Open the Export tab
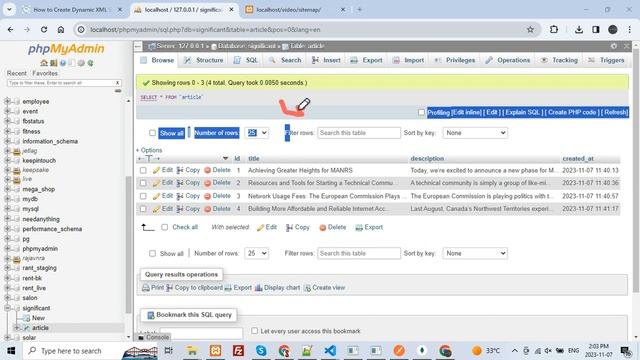The width and height of the screenshot is (640, 360). coord(367,60)
